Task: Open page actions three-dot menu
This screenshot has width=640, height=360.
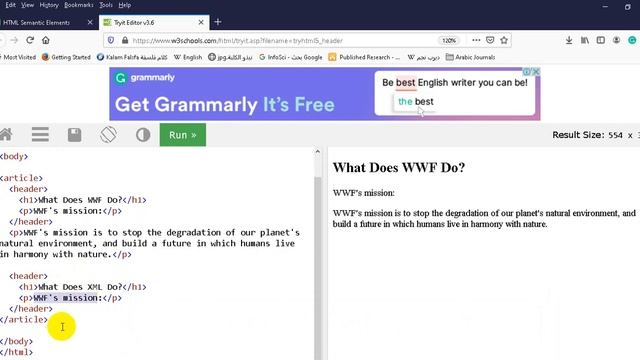Action: (x=476, y=40)
